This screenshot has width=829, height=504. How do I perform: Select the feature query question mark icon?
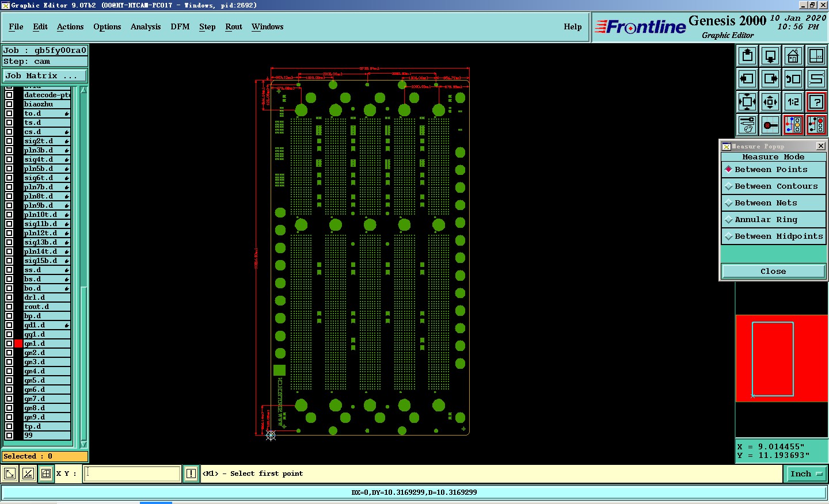(x=816, y=102)
